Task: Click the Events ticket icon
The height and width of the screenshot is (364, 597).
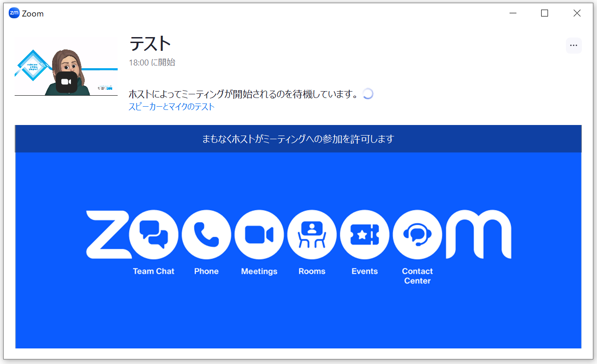Action: (365, 234)
